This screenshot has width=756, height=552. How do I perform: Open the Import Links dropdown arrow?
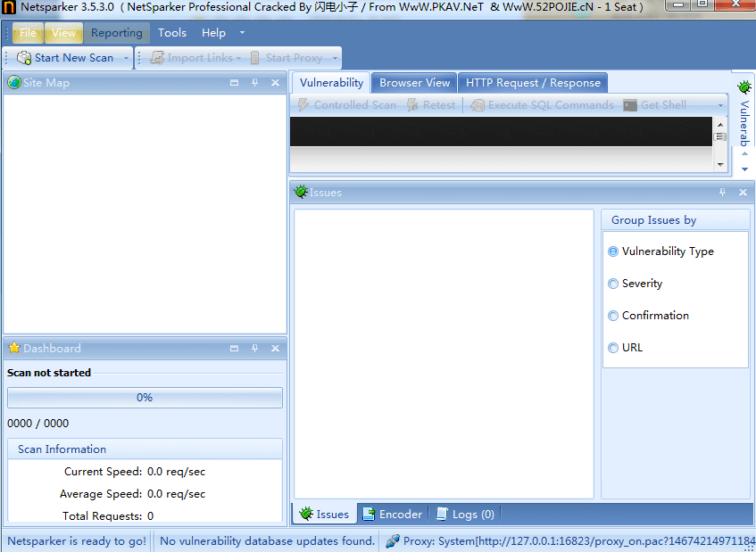[x=239, y=58]
